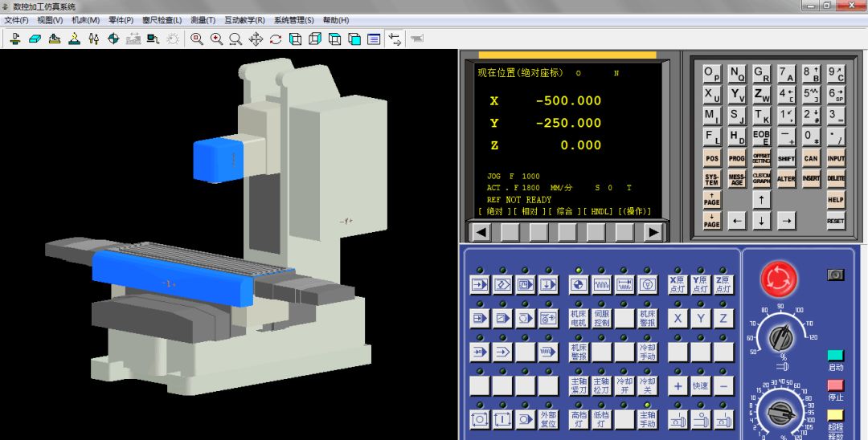Click the fixture setup toolbar icon
This screenshot has width=868, height=440.
point(55,39)
